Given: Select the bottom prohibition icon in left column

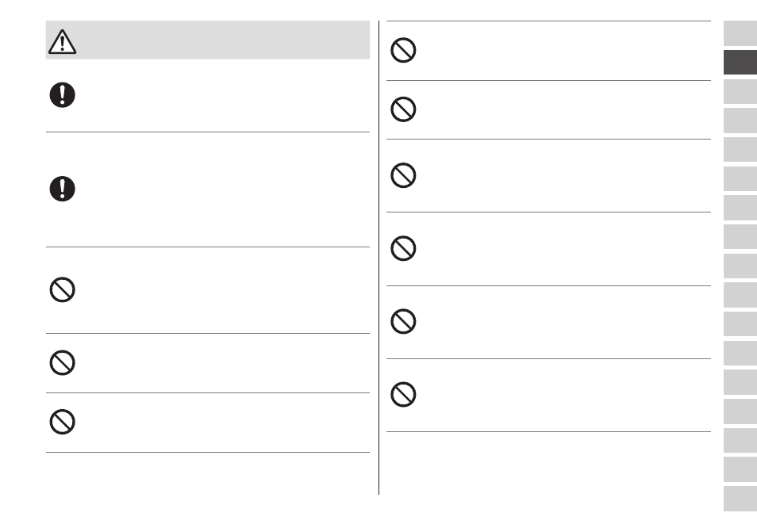Looking at the screenshot, I should click(62, 422).
